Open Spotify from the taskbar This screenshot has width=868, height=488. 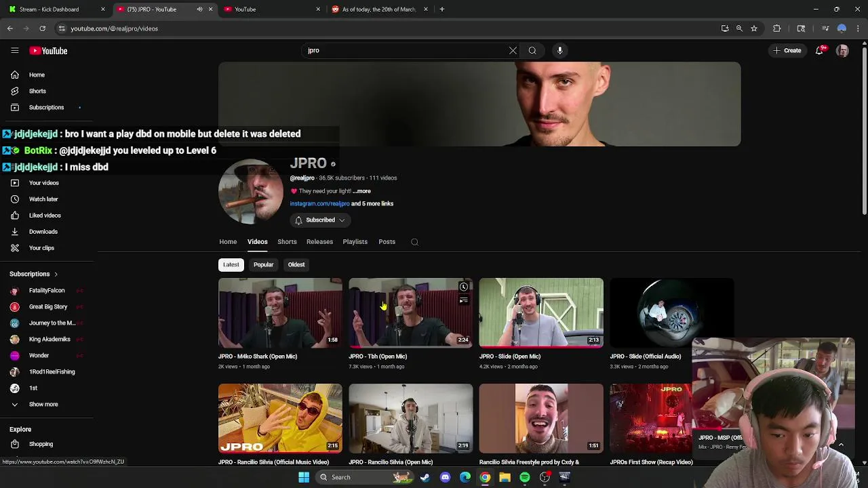pos(525,477)
